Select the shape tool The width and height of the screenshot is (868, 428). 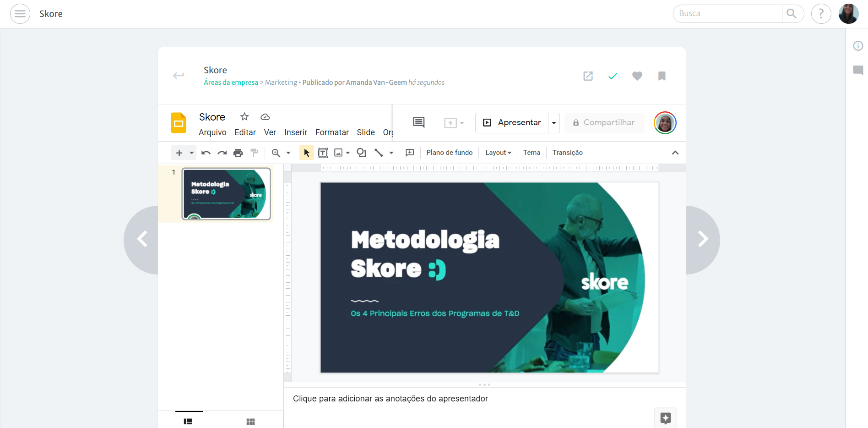pos(362,153)
